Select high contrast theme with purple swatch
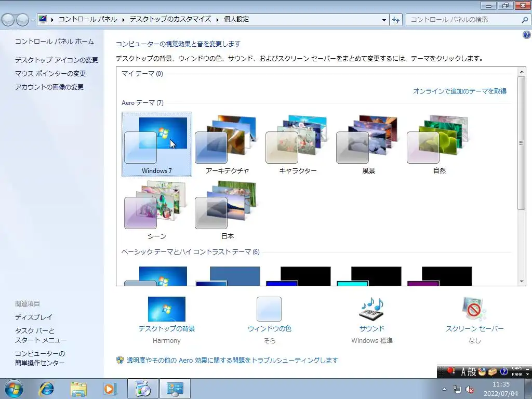Screen dimensions: 532x399 click(439, 276)
